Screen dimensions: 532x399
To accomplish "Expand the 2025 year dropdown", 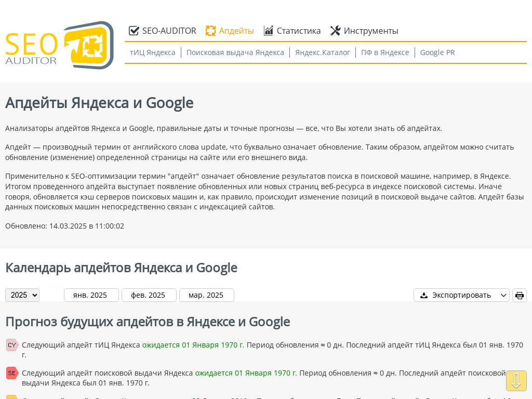I will 22,295.
